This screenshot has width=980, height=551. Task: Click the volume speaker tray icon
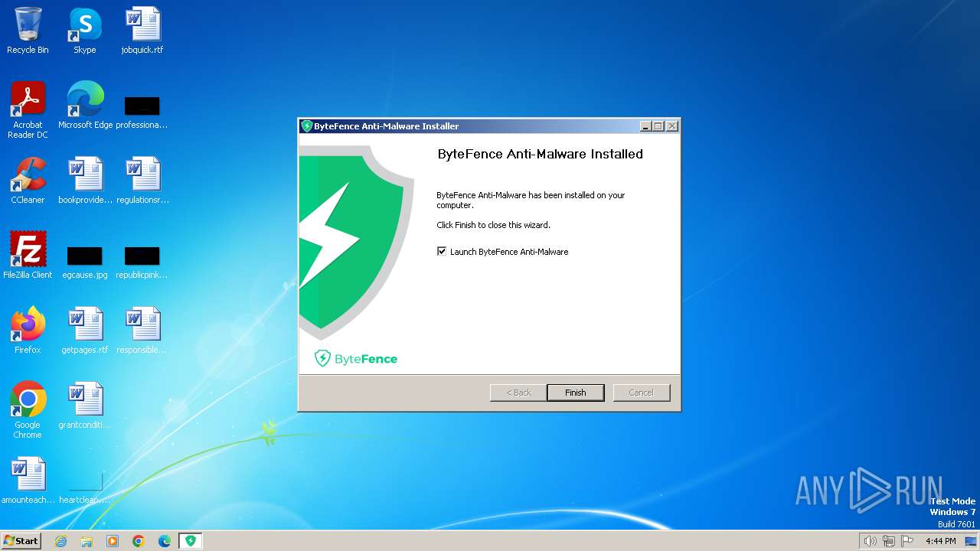click(870, 541)
